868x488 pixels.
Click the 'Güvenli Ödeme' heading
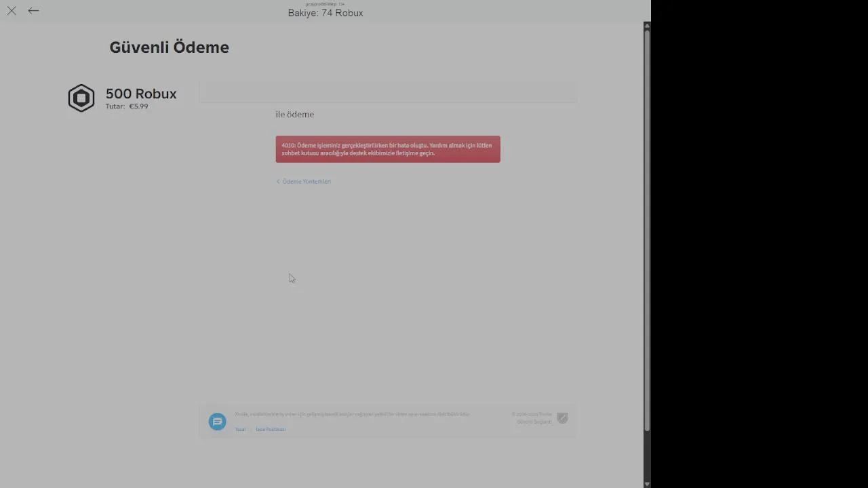tap(170, 47)
